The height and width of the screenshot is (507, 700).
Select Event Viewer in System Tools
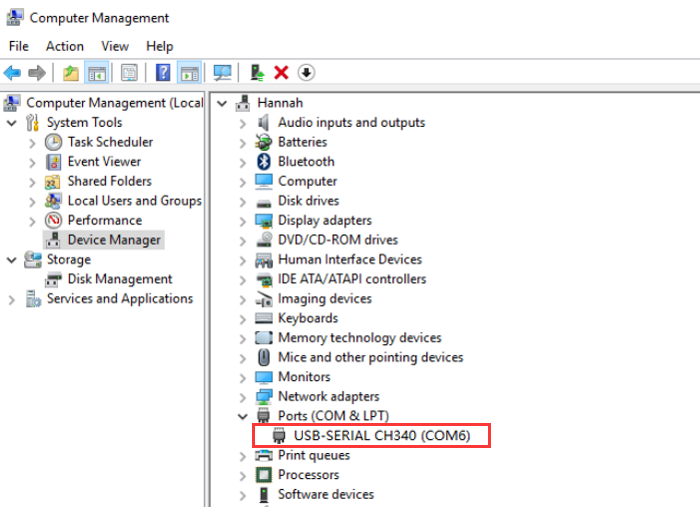(104, 162)
